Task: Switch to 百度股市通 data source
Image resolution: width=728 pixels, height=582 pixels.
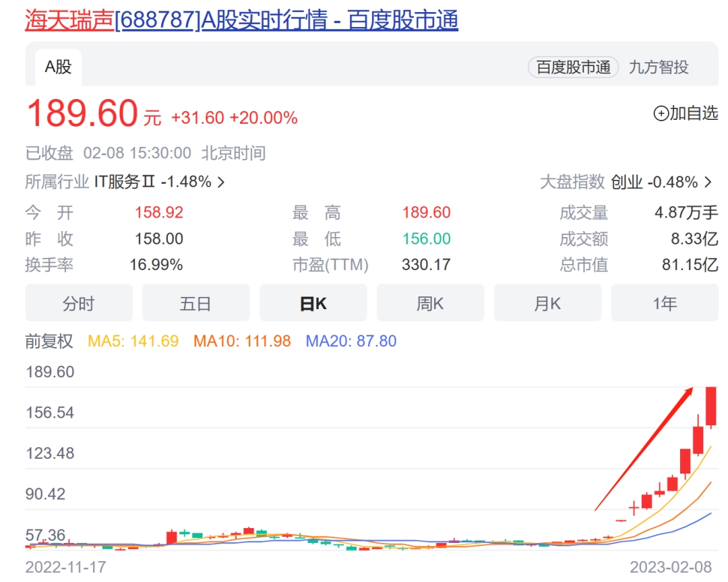Action: (x=574, y=67)
